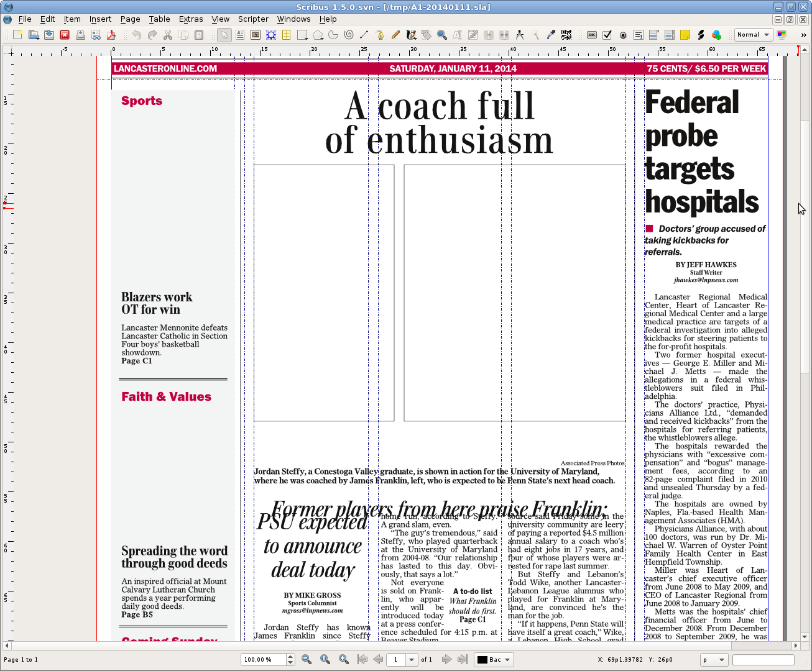Insert a PDF checkbox field

[x=607, y=35]
